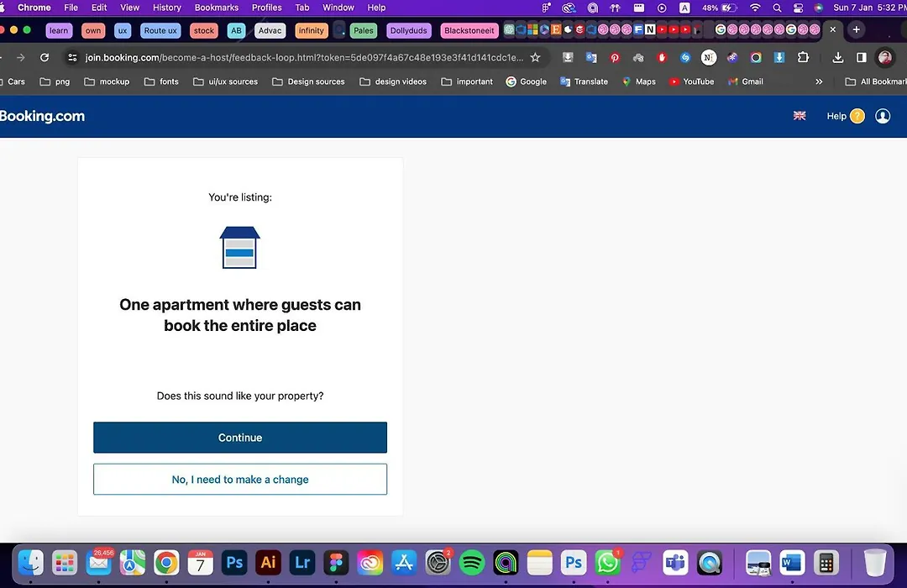Click the Continue button
Screen dimensions: 907x588
click(x=240, y=438)
